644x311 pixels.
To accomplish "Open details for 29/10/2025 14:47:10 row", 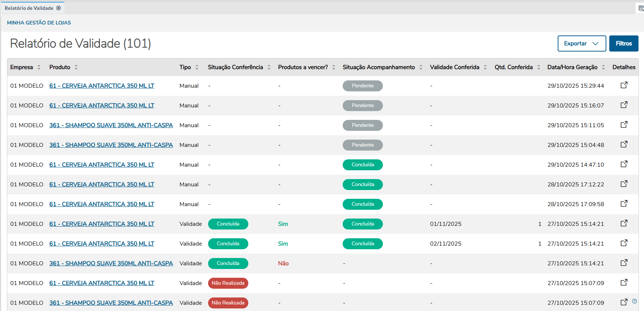I will (x=624, y=164).
